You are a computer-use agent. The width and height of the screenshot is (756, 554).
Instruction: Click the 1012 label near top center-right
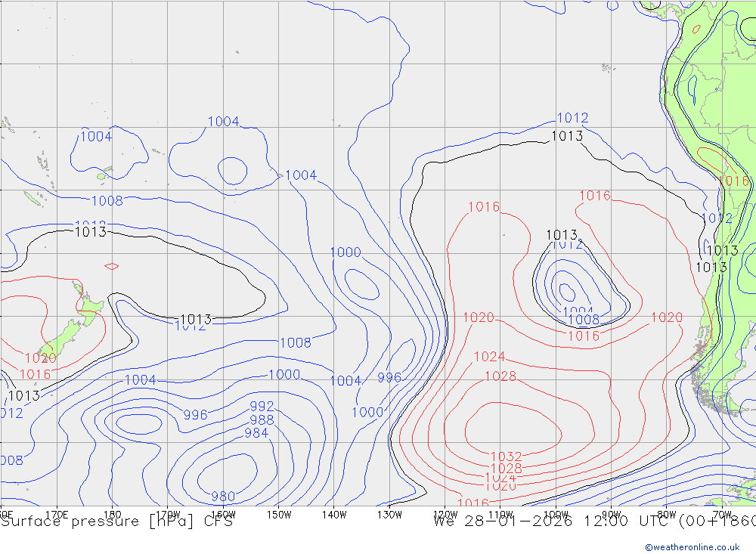572,118
